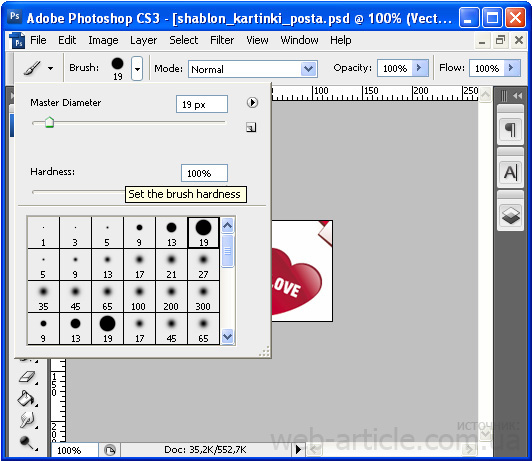Click the Photoshop title bar icon
Image resolution: width=532 pixels, height=461 pixels.
click(15, 16)
